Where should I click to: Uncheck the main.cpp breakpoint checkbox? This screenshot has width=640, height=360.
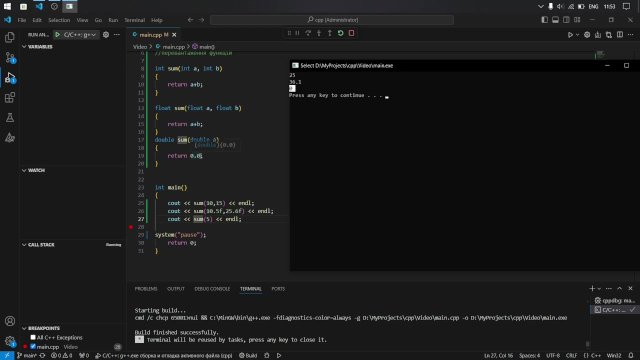tap(33, 347)
